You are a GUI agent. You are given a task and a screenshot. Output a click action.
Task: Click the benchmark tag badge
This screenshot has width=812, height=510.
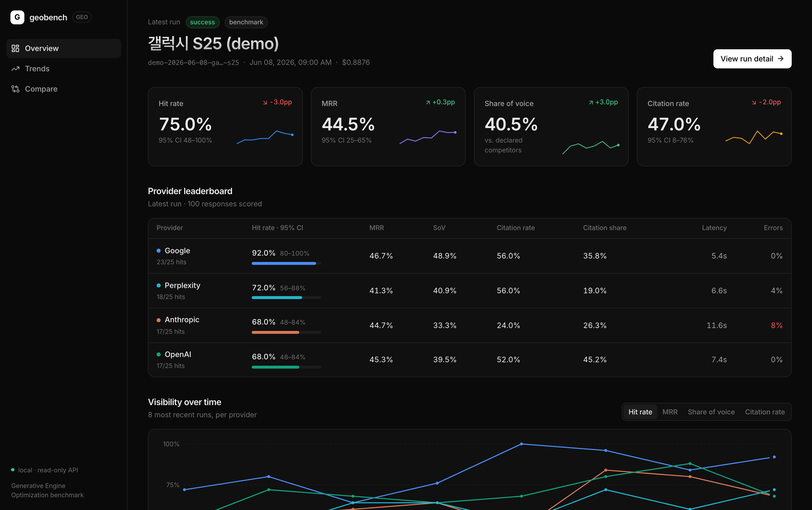point(246,22)
